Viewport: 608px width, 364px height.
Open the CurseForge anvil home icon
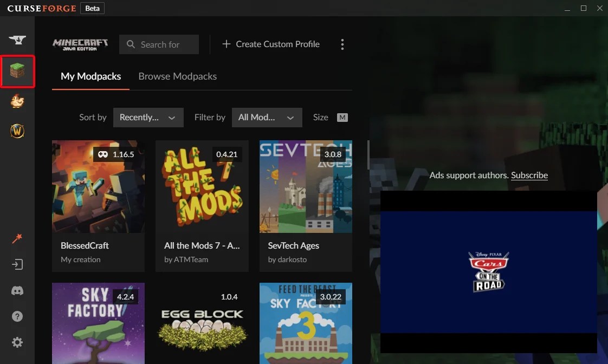[x=17, y=40]
